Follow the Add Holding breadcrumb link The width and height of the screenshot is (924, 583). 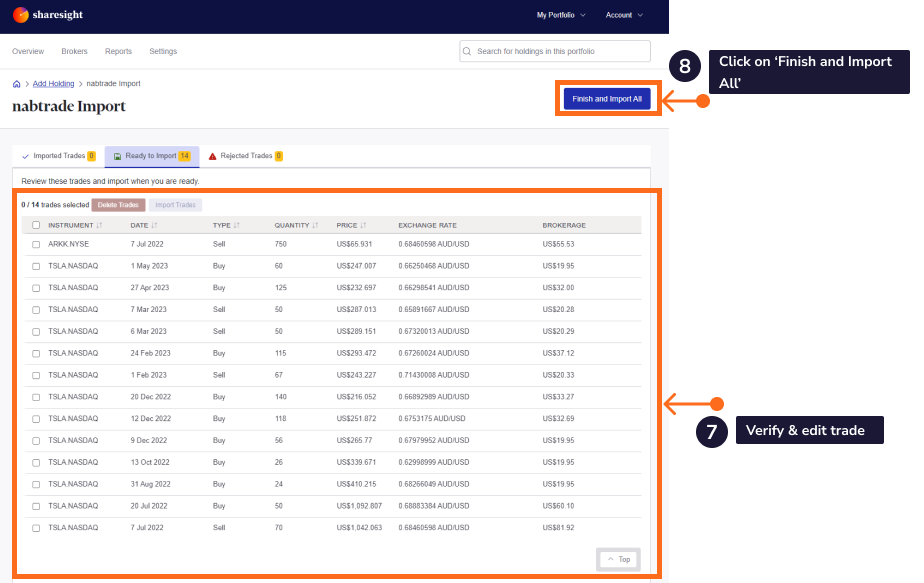tap(53, 84)
